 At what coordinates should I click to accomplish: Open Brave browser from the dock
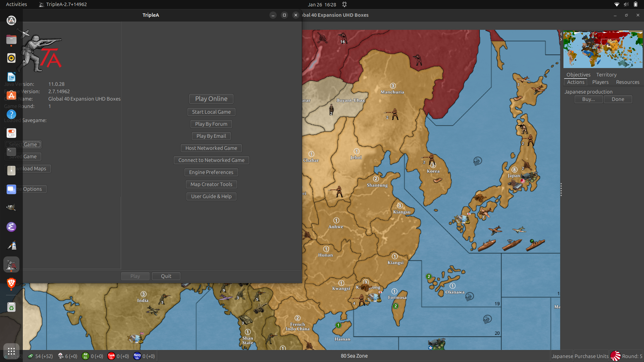pyautogui.click(x=11, y=284)
